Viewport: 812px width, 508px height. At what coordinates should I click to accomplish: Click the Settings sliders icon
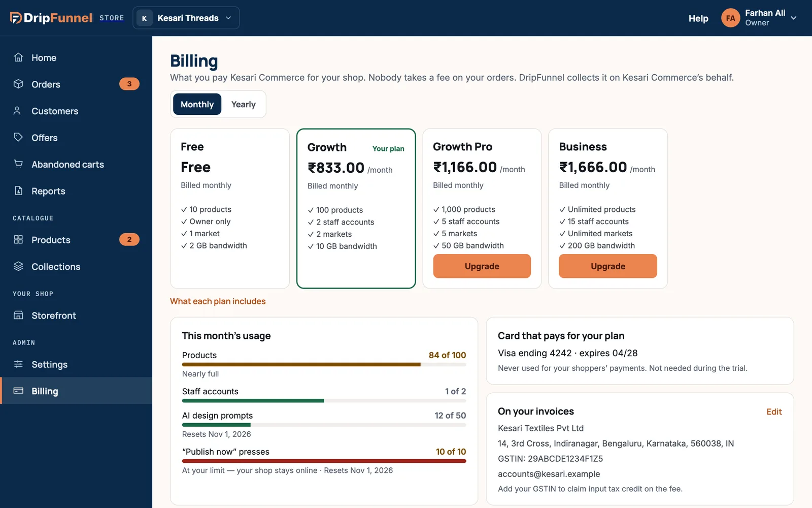18,364
